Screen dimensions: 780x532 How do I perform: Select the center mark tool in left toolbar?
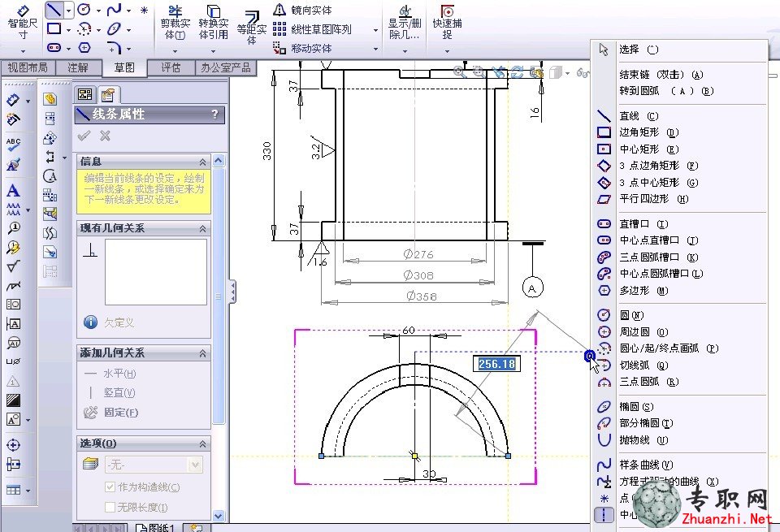14,445
